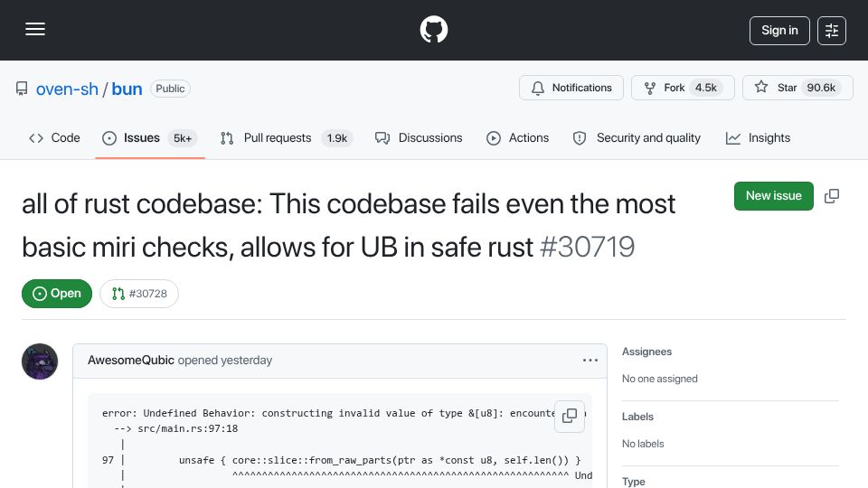The image size is (868, 488).
Task: Click the Notifications bell button
Action: click(571, 88)
